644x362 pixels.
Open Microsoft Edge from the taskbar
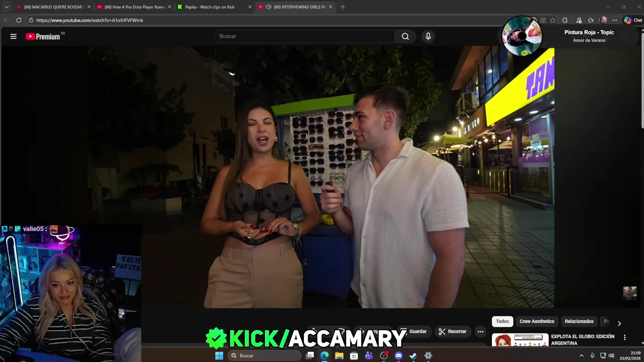pos(325,355)
